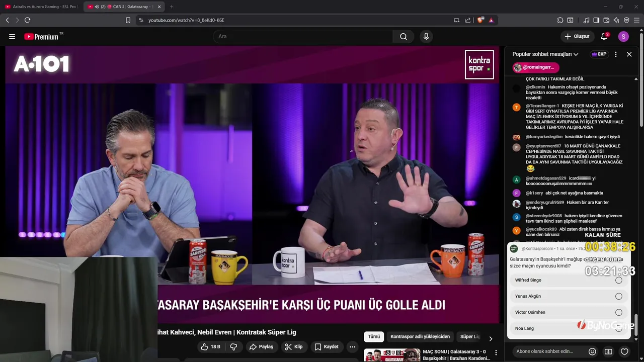Select the Tümü filter chip
The width and height of the screenshot is (644, 362).
coord(374,336)
